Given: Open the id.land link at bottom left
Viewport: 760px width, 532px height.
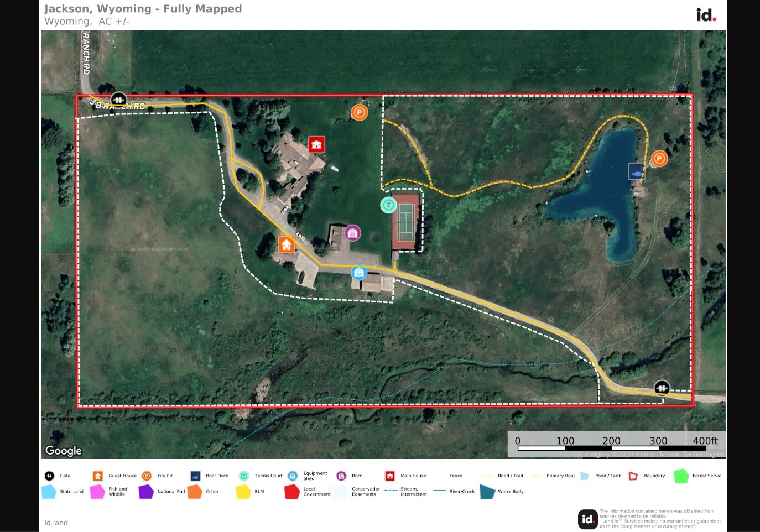Looking at the screenshot, I should [x=56, y=523].
